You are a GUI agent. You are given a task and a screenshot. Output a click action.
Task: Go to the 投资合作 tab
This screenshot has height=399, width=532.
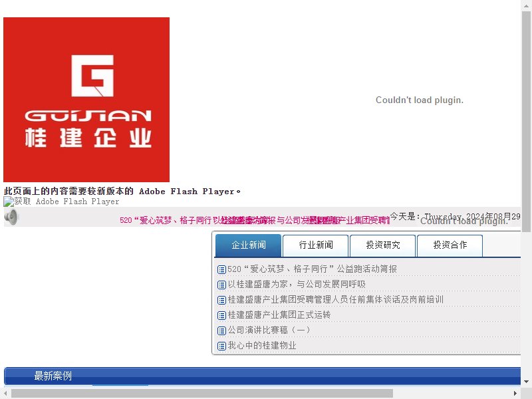pyautogui.click(x=450, y=245)
